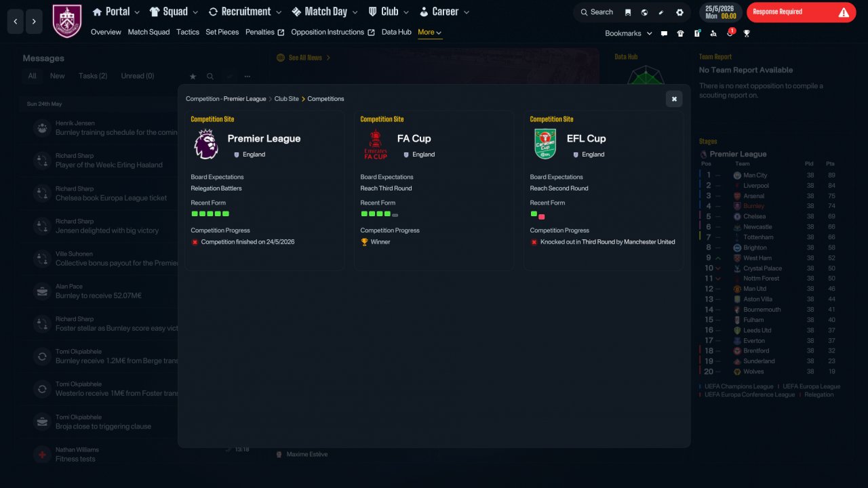Open the Premier League competition card title
868x488 pixels.
pos(264,138)
